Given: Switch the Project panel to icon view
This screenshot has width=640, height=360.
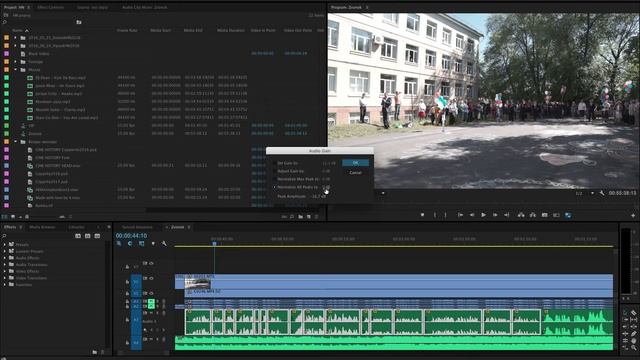Looking at the screenshot, I should coord(13,217).
